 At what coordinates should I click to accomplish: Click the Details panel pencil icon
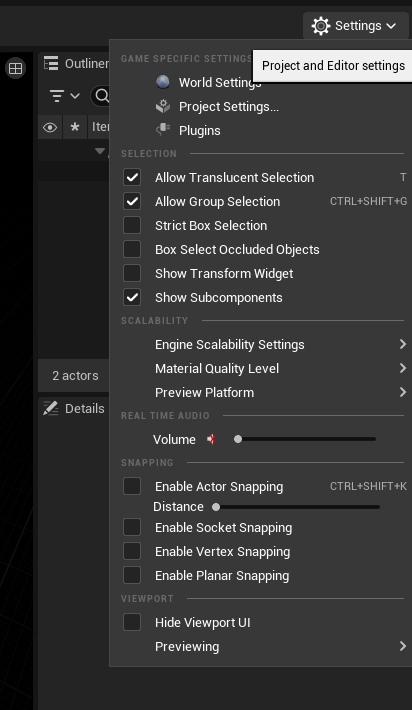click(x=51, y=408)
